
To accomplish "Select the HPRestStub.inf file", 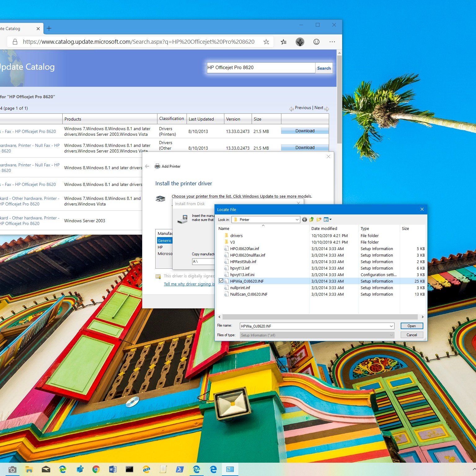I will click(x=243, y=262).
